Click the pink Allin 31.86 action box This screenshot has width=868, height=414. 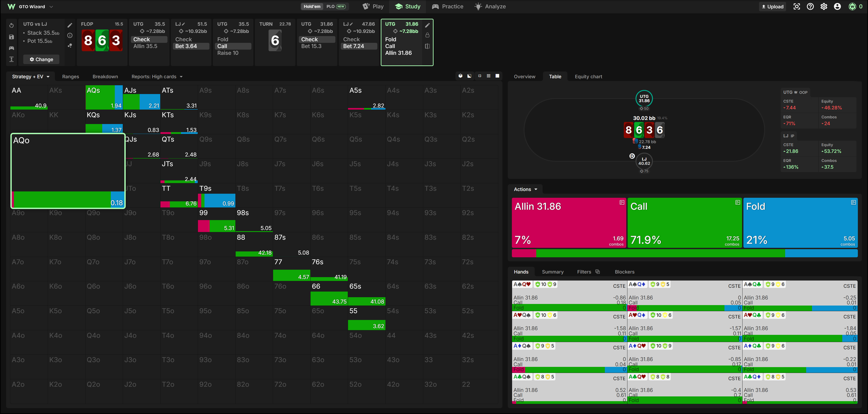pyautogui.click(x=569, y=223)
